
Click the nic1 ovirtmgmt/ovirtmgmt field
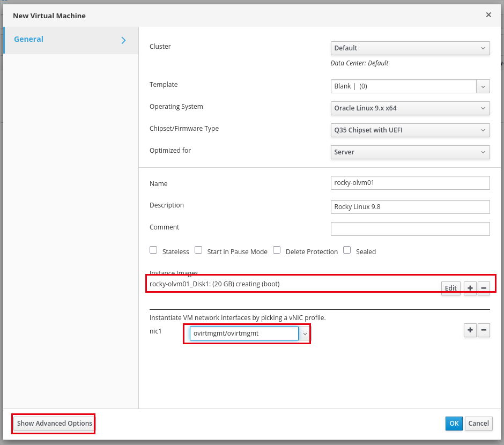(x=244, y=333)
